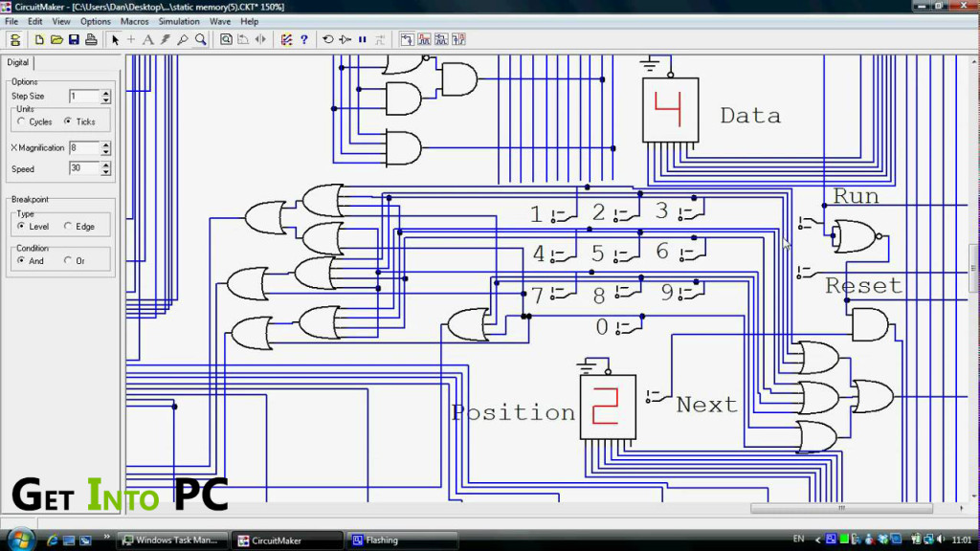Print the schematic
The image size is (980, 551).
coord(91,40)
